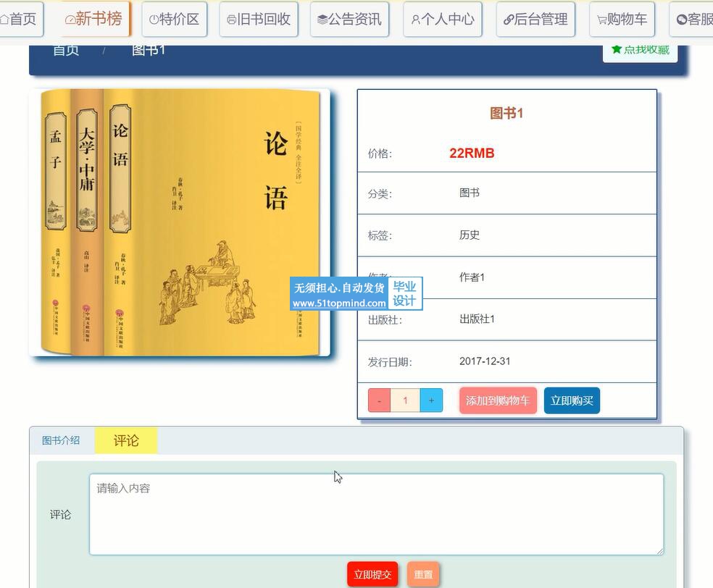Favorite the book with the star button

point(640,52)
